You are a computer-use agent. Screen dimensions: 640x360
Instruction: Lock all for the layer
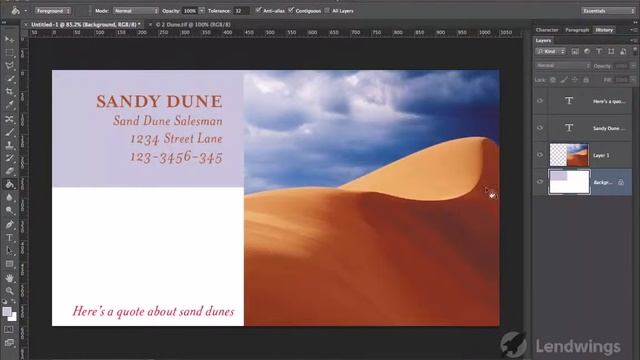point(586,80)
